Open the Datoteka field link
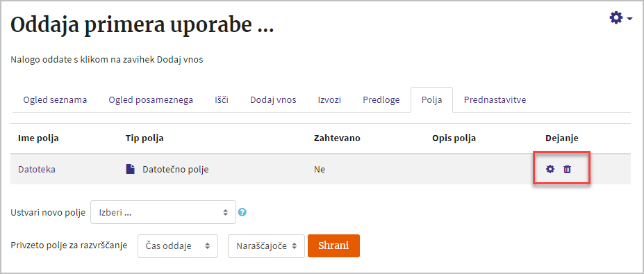 tap(37, 169)
